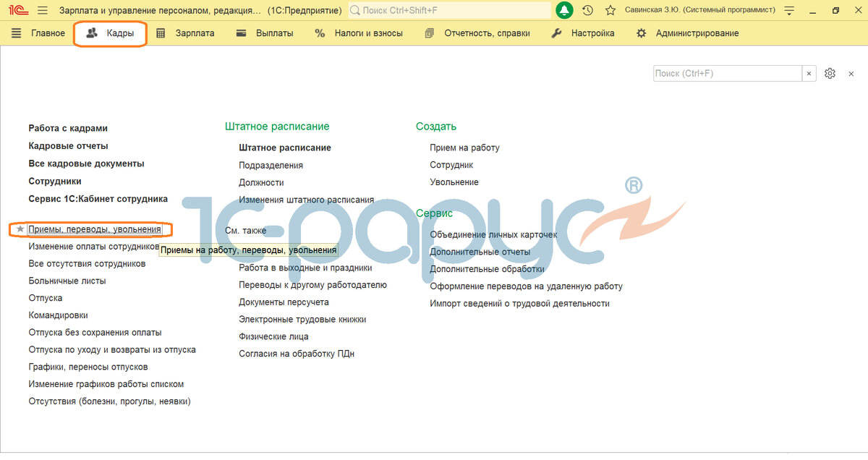
Task: Open Изменения штатного расписания
Action: (x=307, y=200)
